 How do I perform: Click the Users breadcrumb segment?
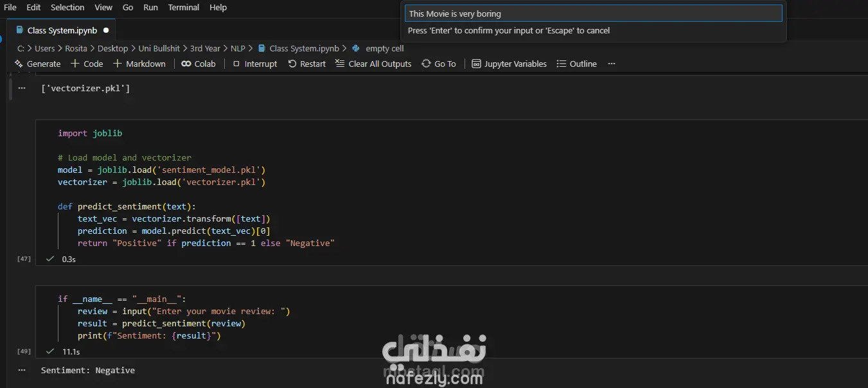point(45,48)
